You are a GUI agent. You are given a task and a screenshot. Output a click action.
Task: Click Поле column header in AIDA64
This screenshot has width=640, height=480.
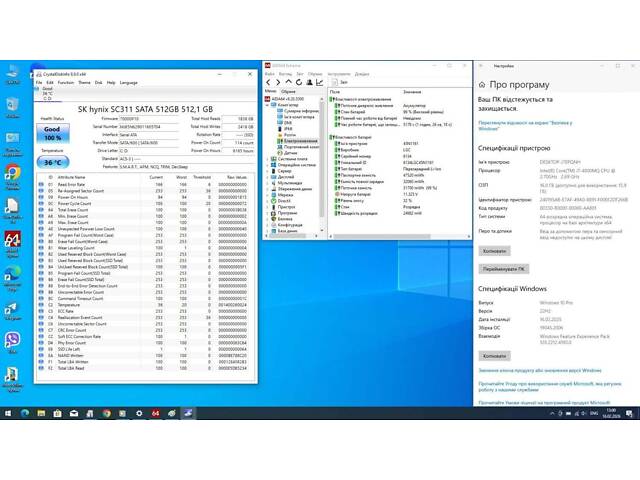tap(335, 92)
